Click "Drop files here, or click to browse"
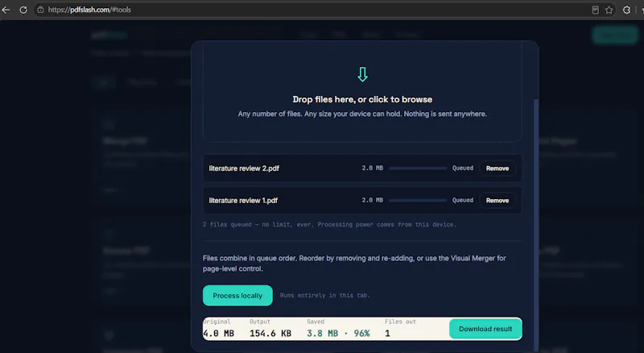The width and height of the screenshot is (644, 353). click(x=362, y=100)
